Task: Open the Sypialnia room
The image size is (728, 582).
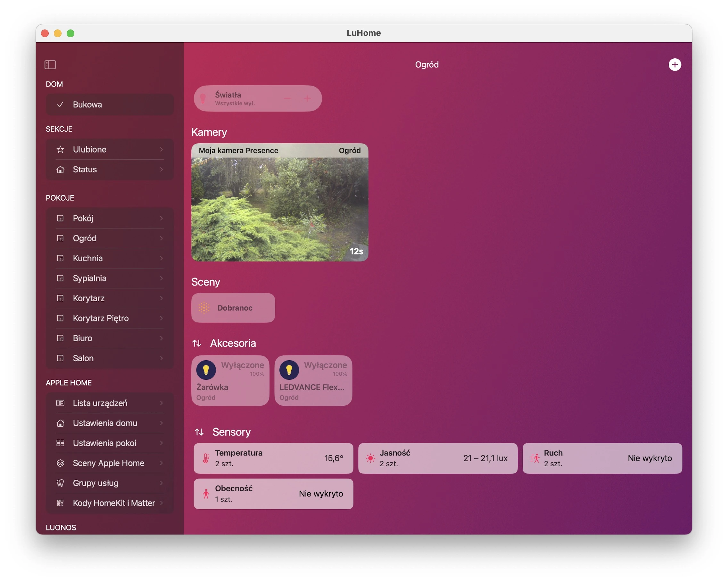Action: (x=110, y=278)
